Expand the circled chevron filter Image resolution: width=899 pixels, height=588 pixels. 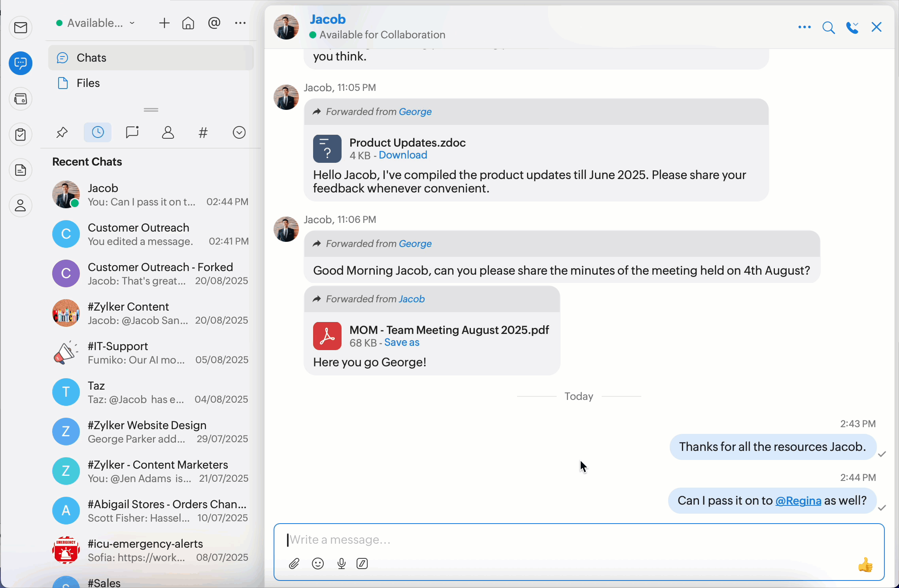click(x=239, y=132)
